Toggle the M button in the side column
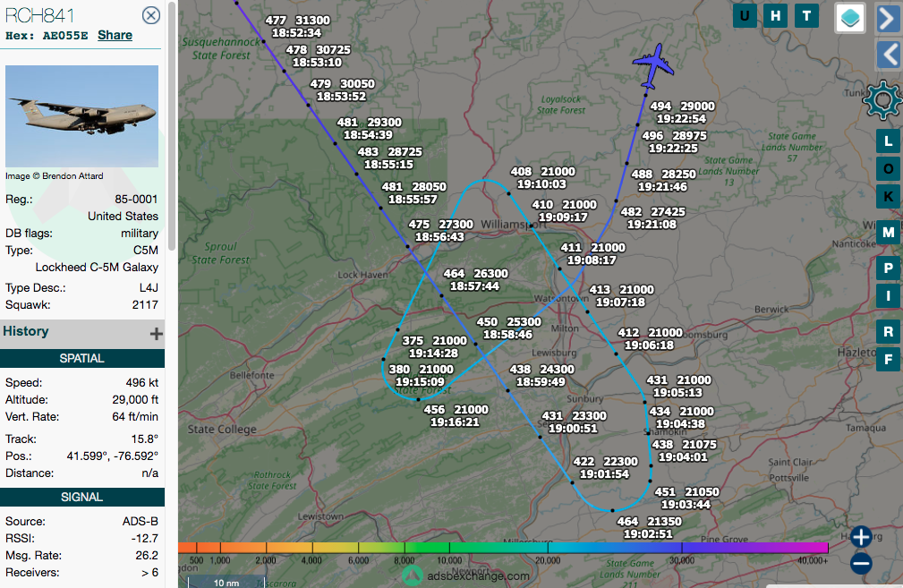This screenshot has width=903, height=588. coord(888,233)
